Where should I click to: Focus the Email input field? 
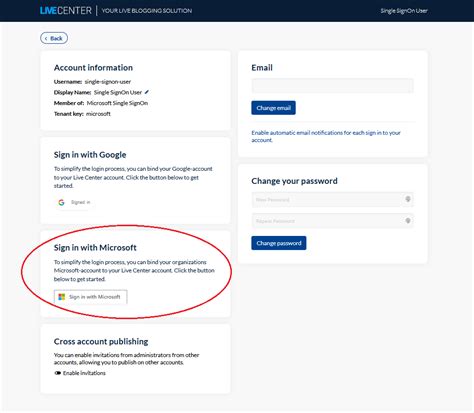tap(332, 86)
